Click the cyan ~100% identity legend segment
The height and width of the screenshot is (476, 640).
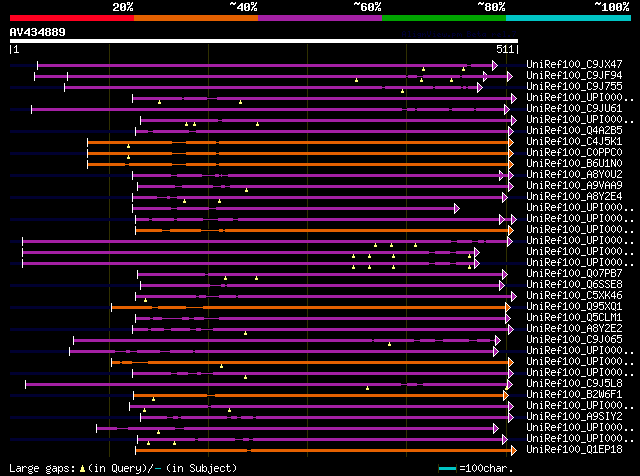click(x=569, y=18)
